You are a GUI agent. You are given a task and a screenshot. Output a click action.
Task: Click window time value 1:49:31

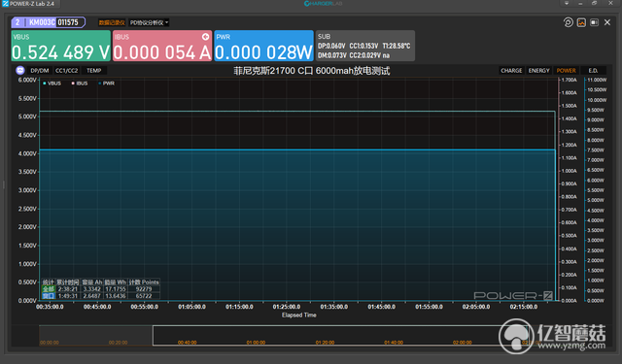point(67,296)
